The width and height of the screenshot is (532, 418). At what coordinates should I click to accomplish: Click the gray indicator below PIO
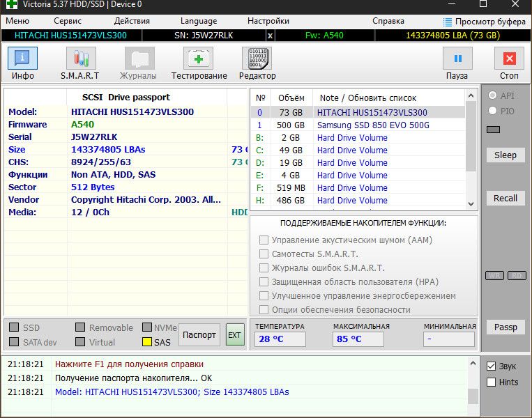pyautogui.click(x=494, y=130)
